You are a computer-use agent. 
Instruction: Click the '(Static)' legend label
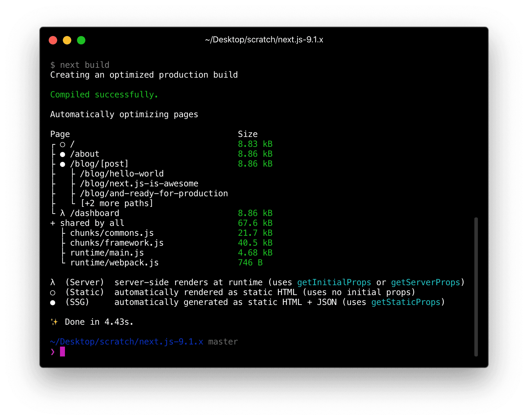click(x=85, y=292)
